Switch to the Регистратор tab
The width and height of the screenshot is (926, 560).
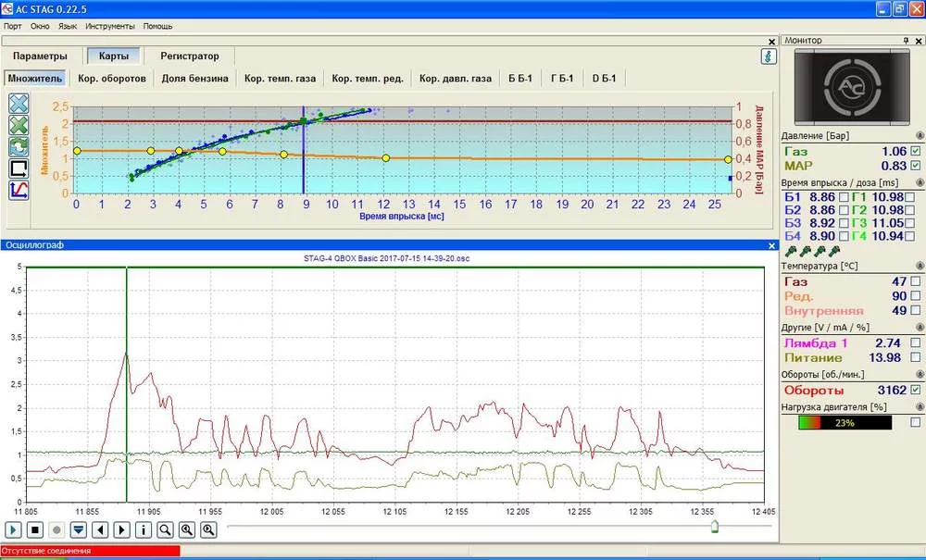[190, 56]
